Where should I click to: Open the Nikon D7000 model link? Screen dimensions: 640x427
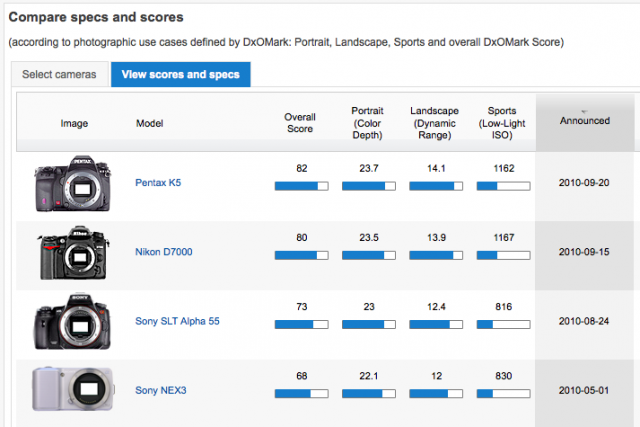[x=164, y=252]
